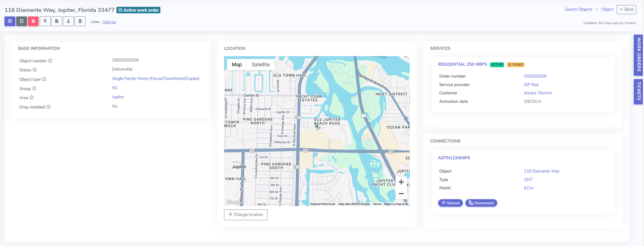
Task: Go to Search Objects breadcrumb
Action: (578, 9)
